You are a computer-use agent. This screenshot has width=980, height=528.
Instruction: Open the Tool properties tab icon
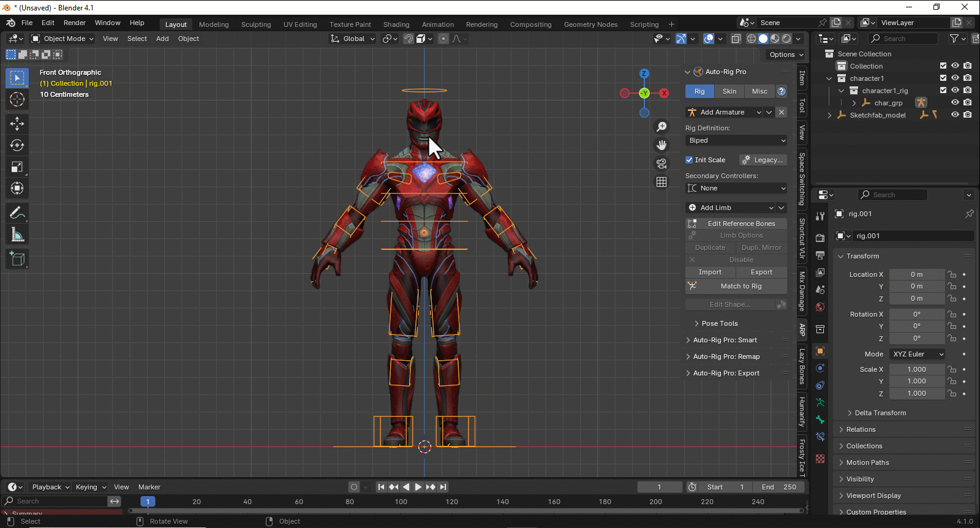tap(820, 216)
